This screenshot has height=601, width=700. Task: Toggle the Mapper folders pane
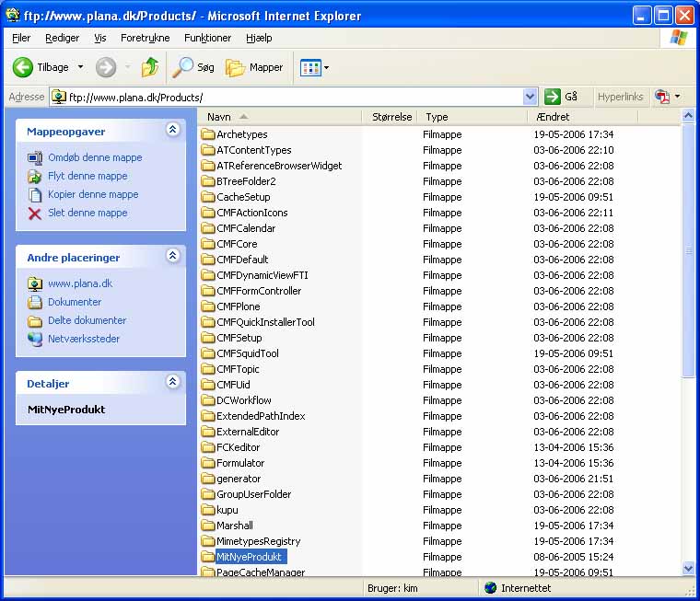[254, 67]
